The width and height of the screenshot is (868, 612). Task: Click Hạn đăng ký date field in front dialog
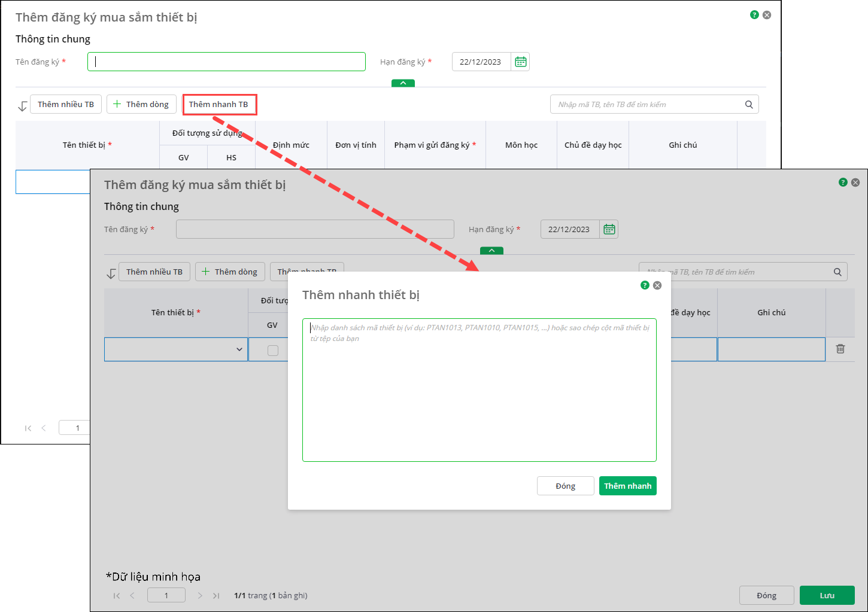pyautogui.click(x=570, y=229)
